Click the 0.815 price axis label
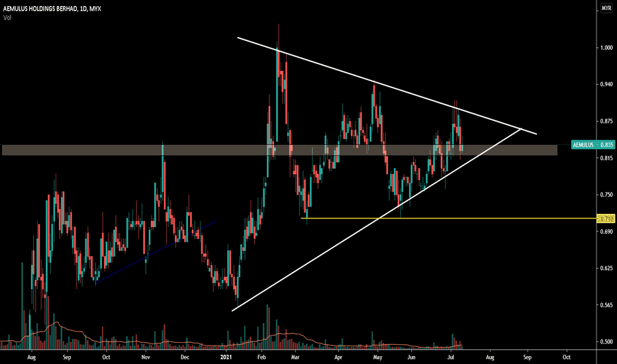 [x=606, y=158]
